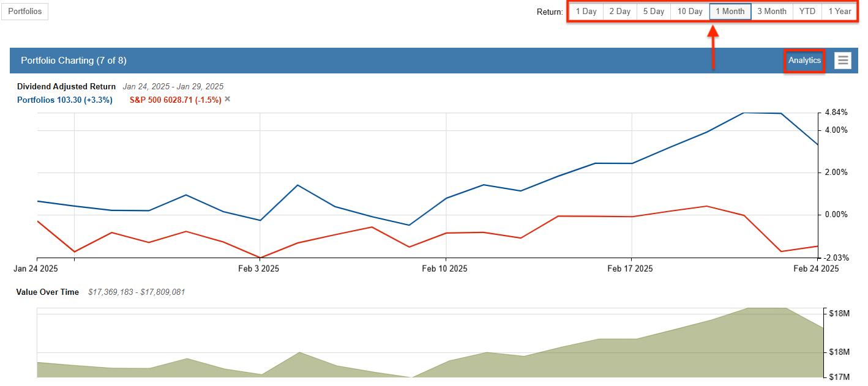Click the Dividend Adjusted Return heading

[66, 86]
